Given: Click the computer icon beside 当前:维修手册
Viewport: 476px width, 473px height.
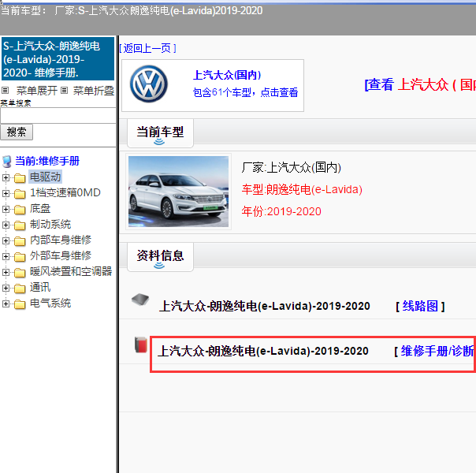Looking at the screenshot, I should [x=7, y=162].
